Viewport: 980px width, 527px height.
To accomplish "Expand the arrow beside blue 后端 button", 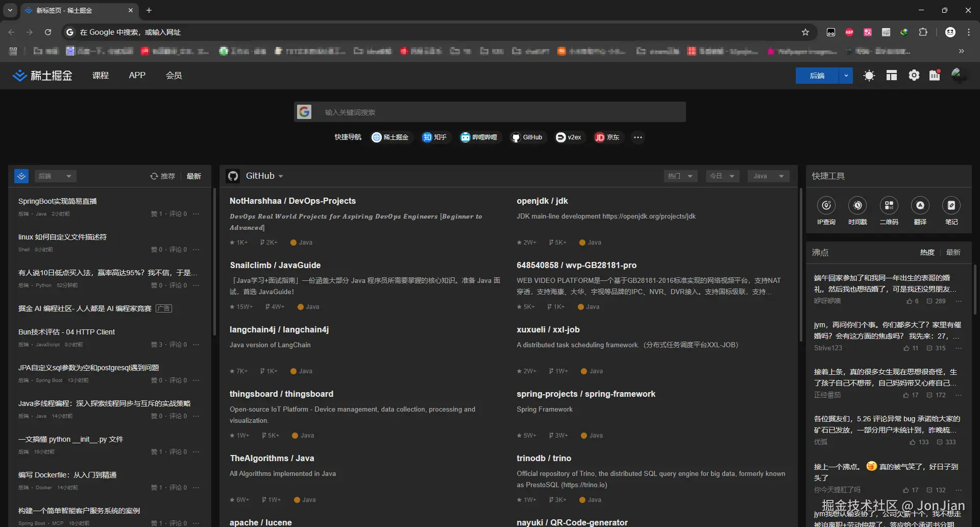I will 846,76.
